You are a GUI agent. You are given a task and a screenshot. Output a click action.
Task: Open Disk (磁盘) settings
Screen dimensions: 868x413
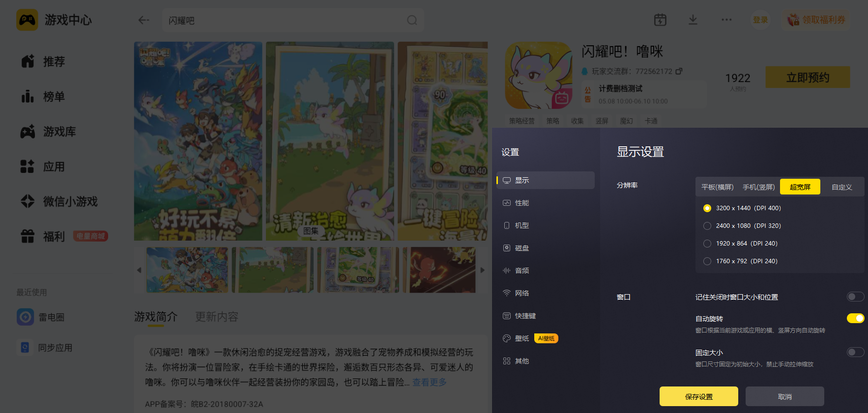point(546,248)
